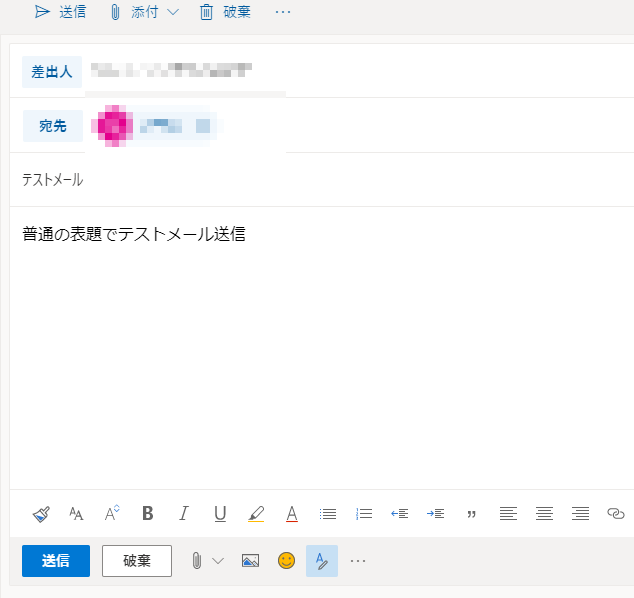Align text right
The height and width of the screenshot is (598, 634).
(580, 514)
